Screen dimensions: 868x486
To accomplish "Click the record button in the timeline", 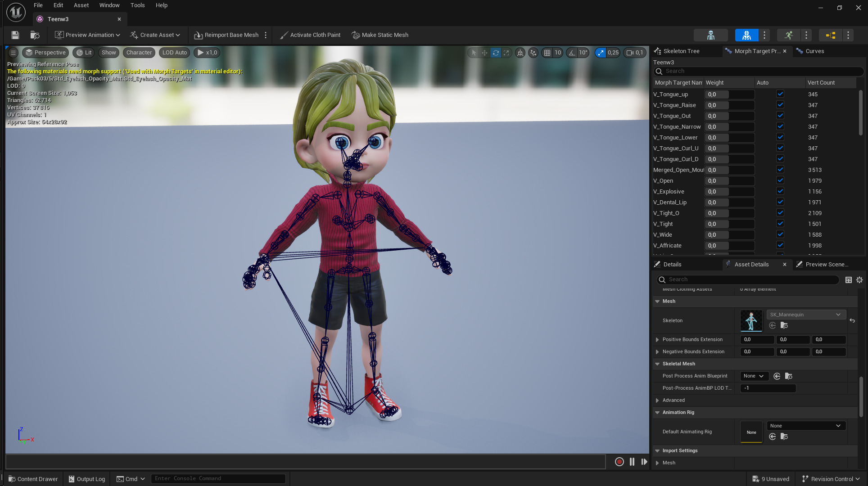I will pyautogui.click(x=619, y=462).
